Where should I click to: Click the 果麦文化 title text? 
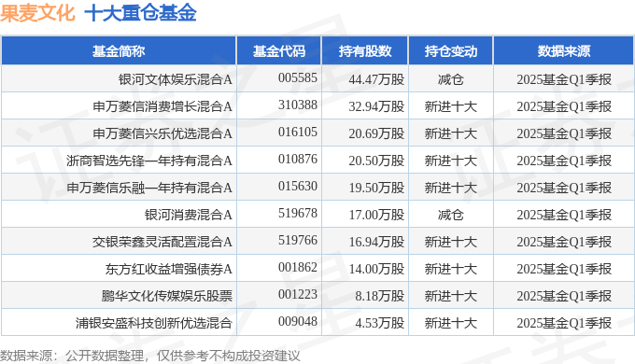[x=37, y=12]
